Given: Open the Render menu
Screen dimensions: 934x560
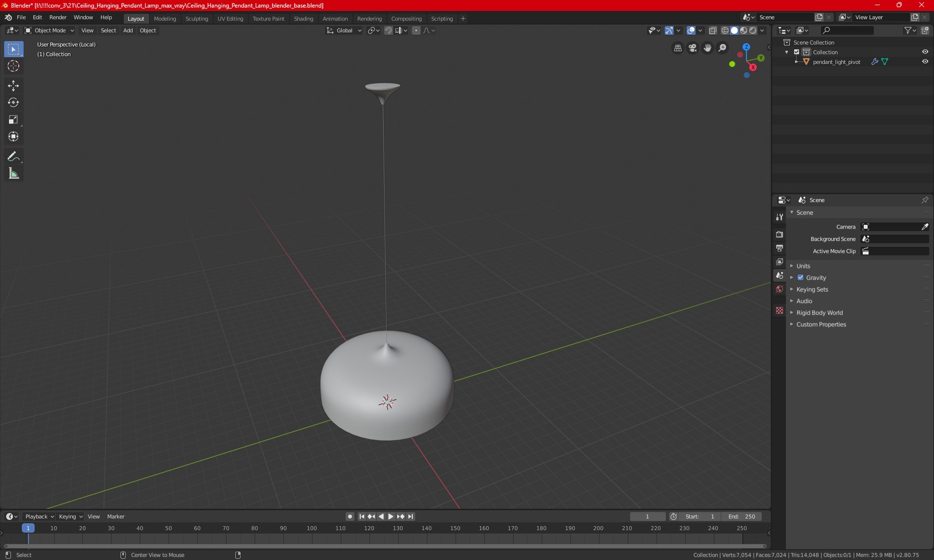Looking at the screenshot, I should (x=58, y=18).
